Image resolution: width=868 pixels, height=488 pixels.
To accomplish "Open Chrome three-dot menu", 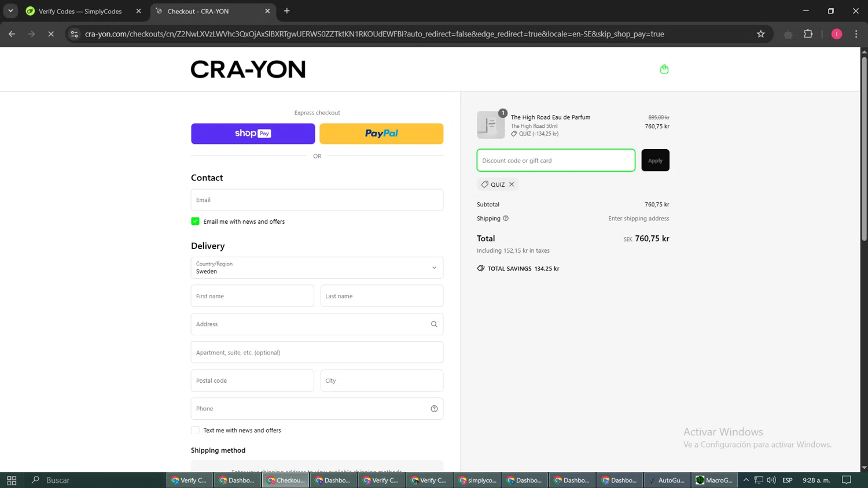I will 856,34.
